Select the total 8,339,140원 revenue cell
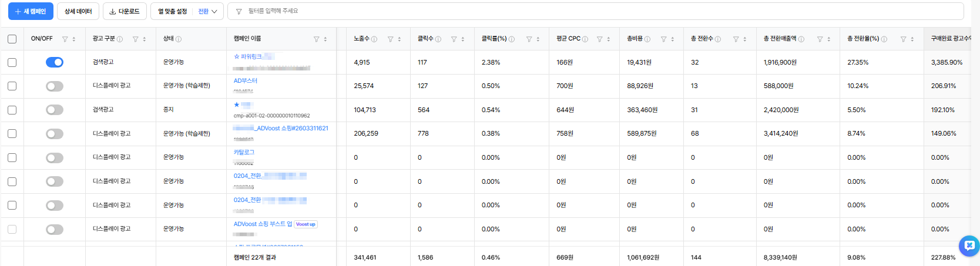The width and height of the screenshot is (980, 266). pos(780,258)
